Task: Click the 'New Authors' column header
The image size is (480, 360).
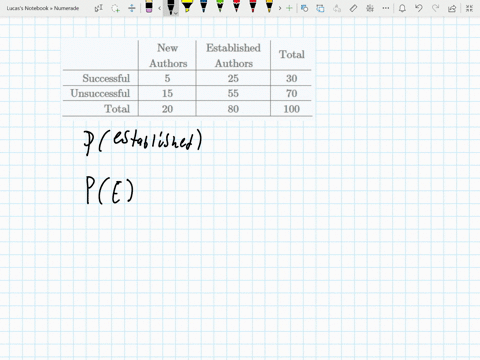Action: (168, 55)
